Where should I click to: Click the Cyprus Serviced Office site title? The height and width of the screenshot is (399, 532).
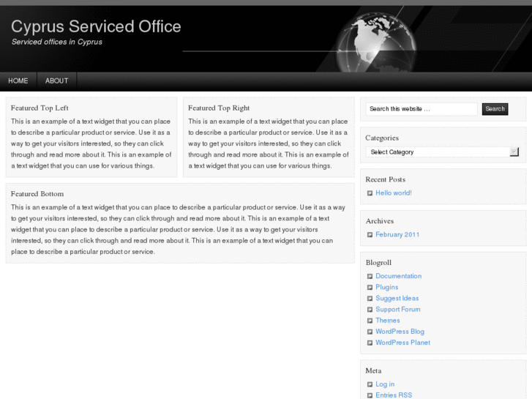96,27
